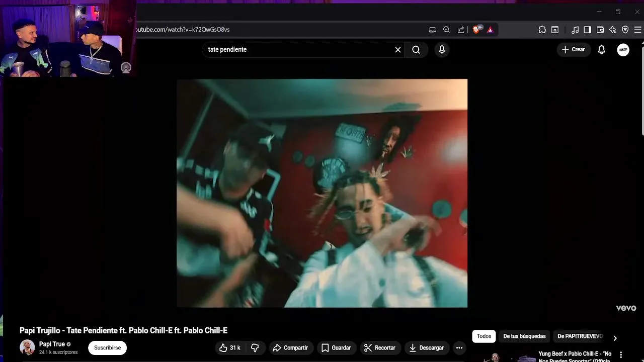Open Brave Rewards triangle icon
Viewport: 644px width, 362px height.
[491, 30]
